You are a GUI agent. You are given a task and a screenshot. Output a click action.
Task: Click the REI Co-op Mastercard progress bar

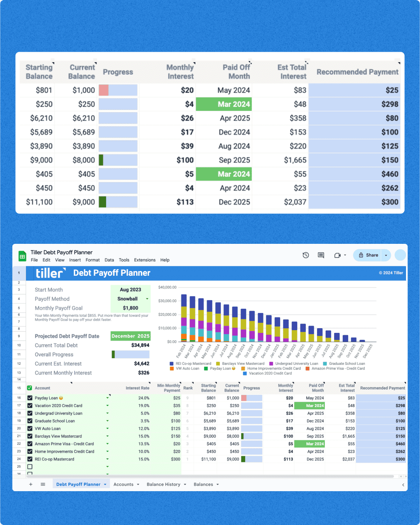tap(252, 459)
